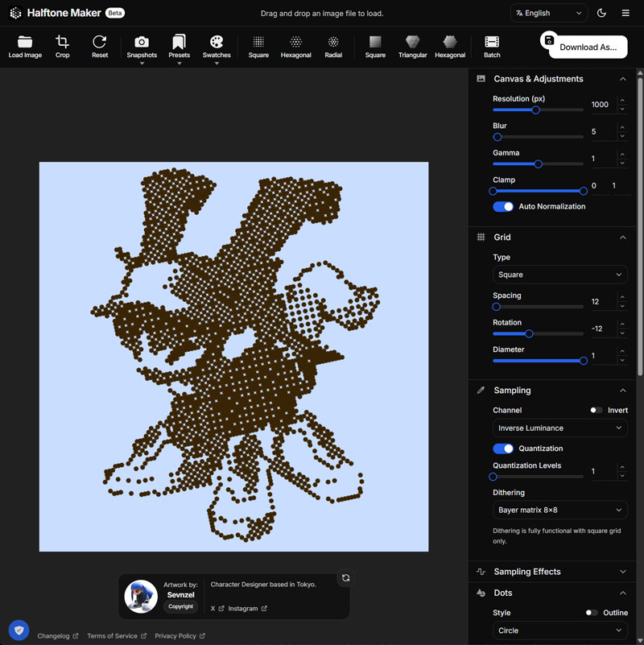Click the Sampling Effects waveform icon
Screen dimensions: 644x645
click(481, 572)
